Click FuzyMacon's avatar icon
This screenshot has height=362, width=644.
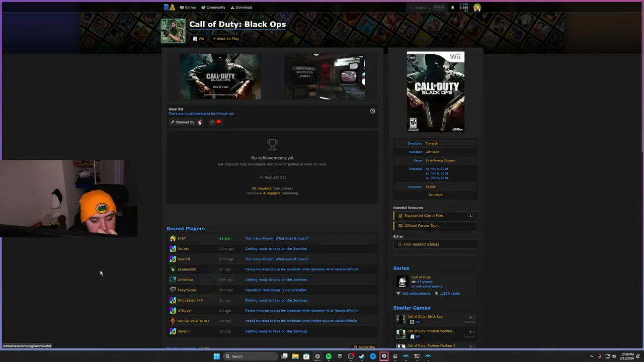coord(173,290)
